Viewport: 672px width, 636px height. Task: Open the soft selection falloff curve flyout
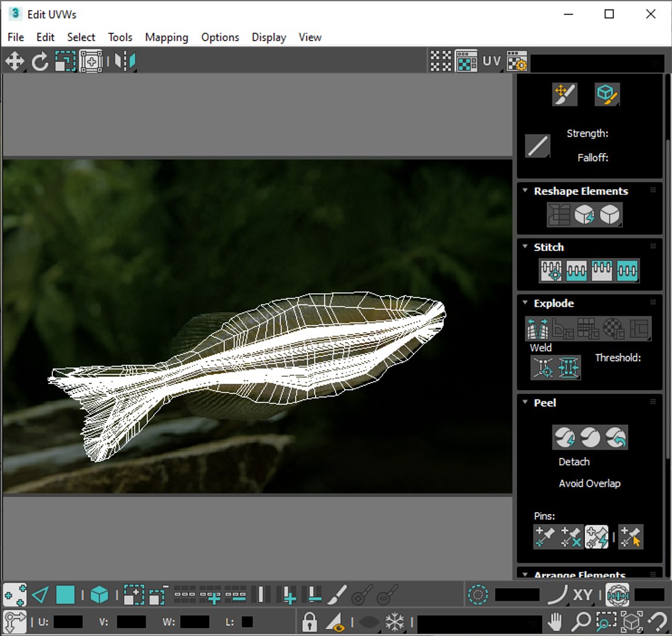click(559, 595)
